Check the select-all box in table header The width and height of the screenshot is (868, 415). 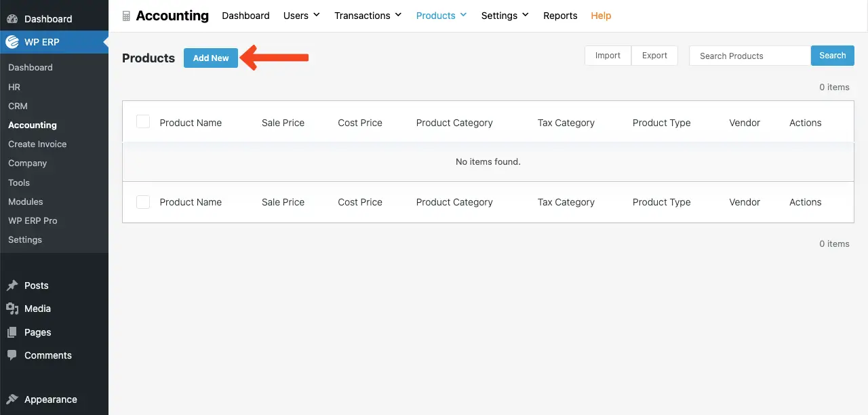[x=143, y=122]
